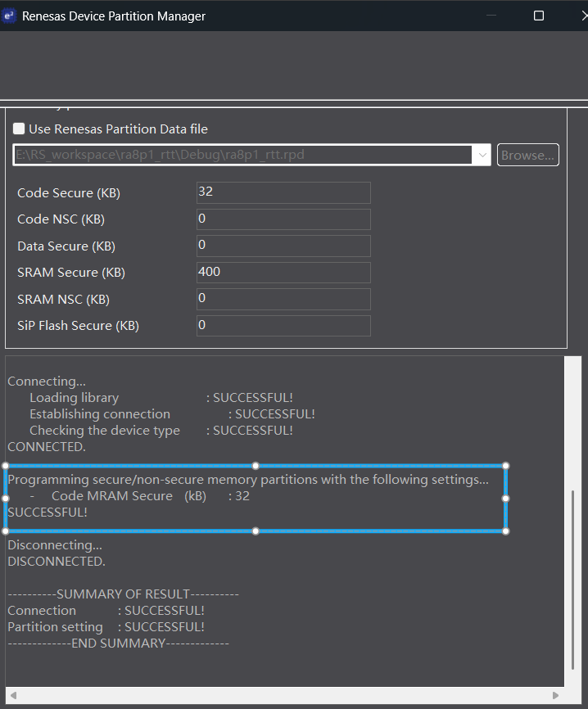Image resolution: width=588 pixels, height=709 pixels.
Task: Click the 'DISCONNECTED.' log line
Action: click(x=57, y=561)
